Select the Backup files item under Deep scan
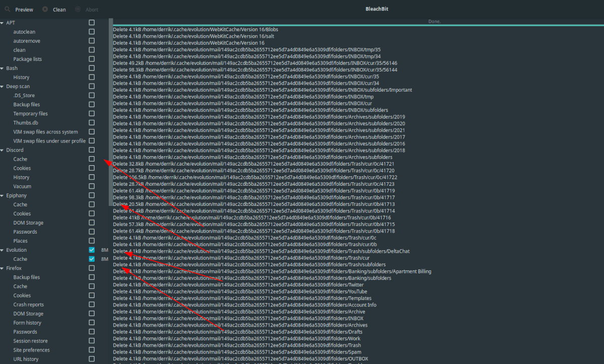The height and width of the screenshot is (364, 604). click(27, 104)
